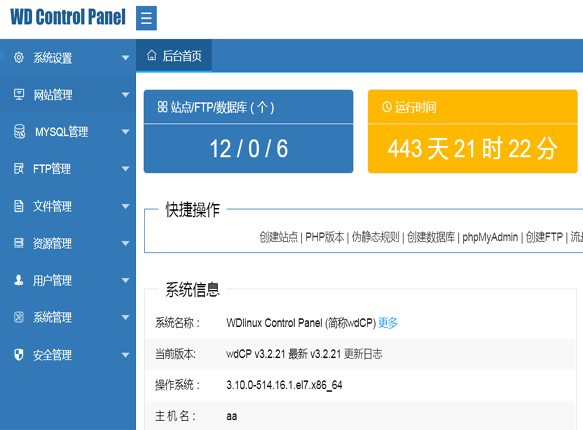The width and height of the screenshot is (583, 430).
Task: Open the phpMyAdmin quick link
Action: tap(490, 237)
